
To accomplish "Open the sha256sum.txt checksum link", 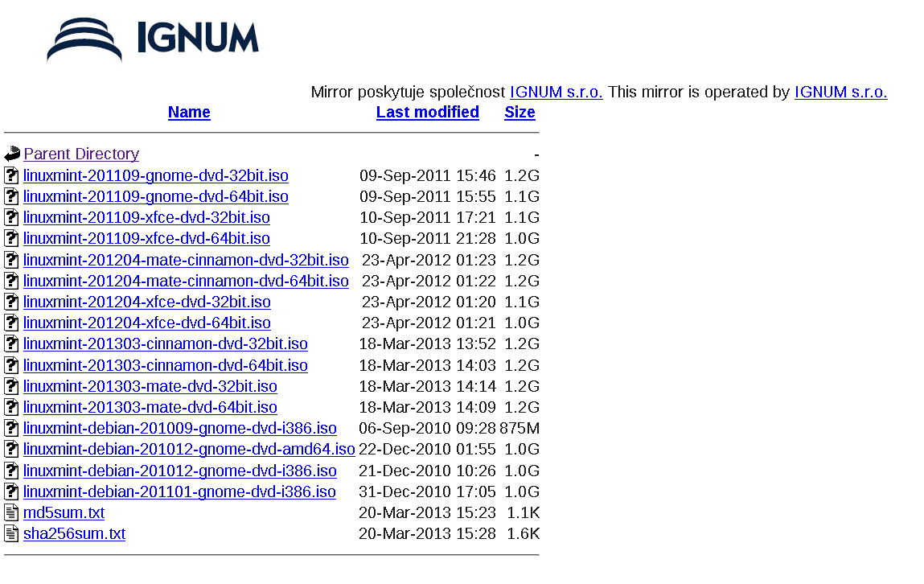I will click(x=74, y=533).
